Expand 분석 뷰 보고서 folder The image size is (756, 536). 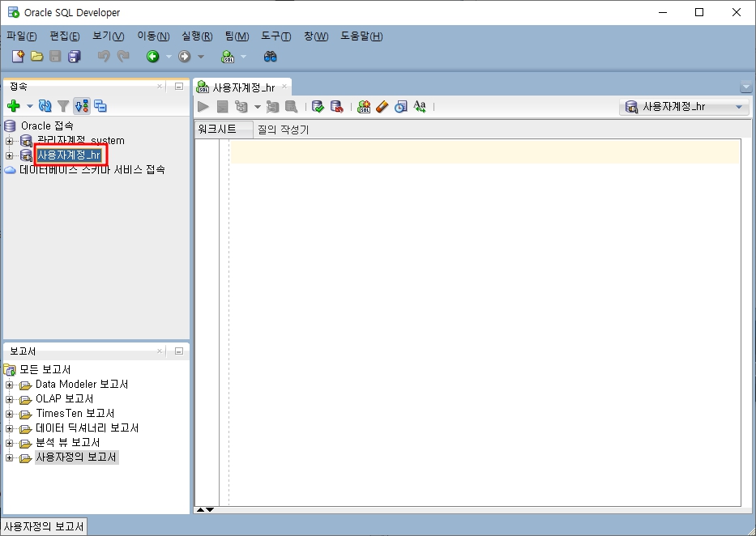pyautogui.click(x=9, y=443)
